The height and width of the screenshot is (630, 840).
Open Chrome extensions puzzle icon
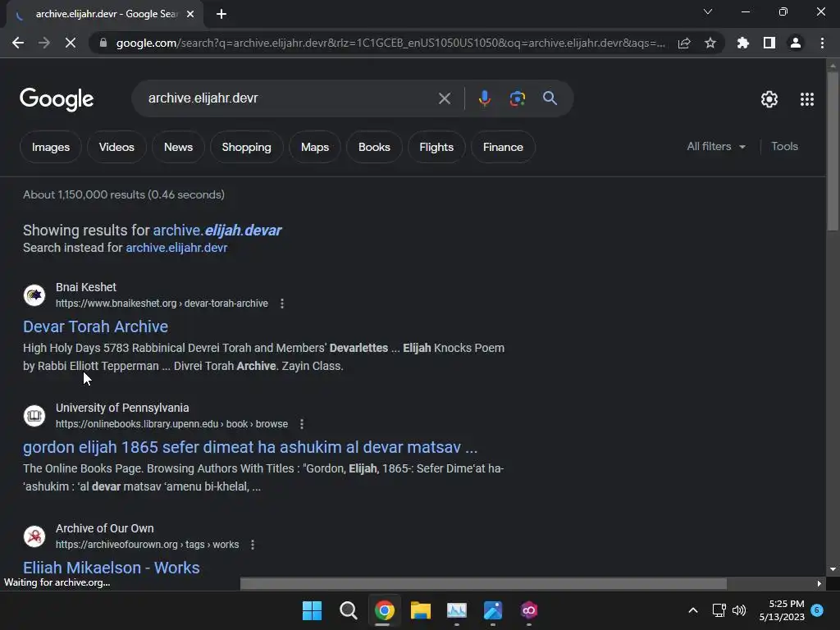(743, 43)
